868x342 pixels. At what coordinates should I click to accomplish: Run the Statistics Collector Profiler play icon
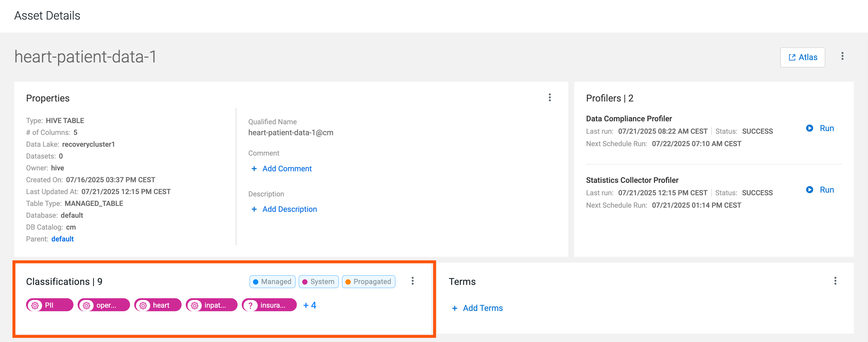coord(809,190)
